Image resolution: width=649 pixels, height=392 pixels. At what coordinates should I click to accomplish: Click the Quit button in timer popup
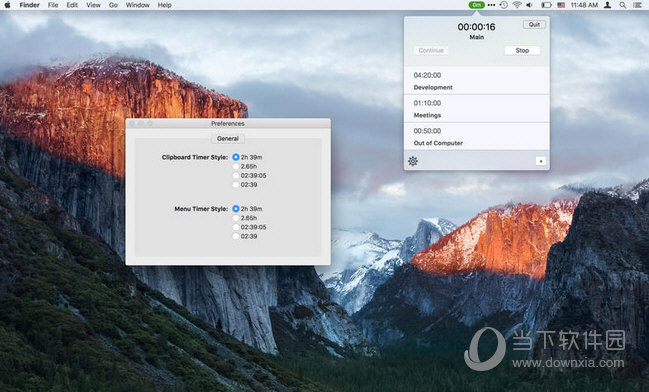pos(534,24)
